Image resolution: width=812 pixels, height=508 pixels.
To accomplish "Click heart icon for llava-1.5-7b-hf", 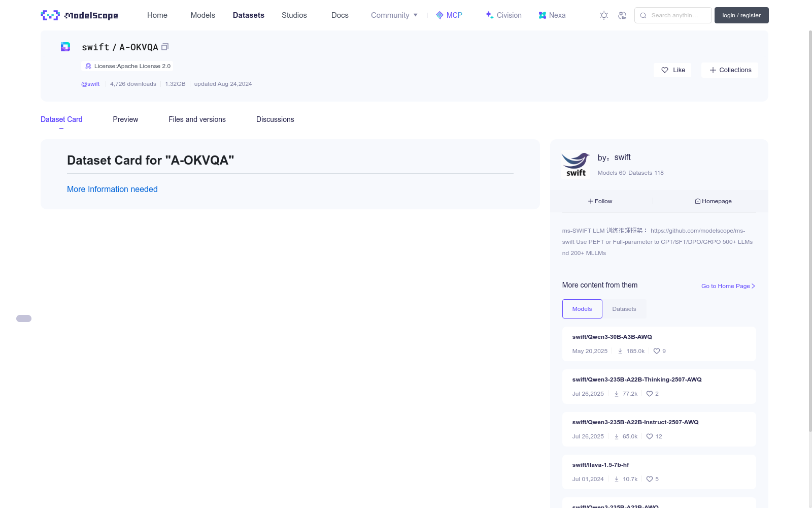I will click(x=650, y=479).
